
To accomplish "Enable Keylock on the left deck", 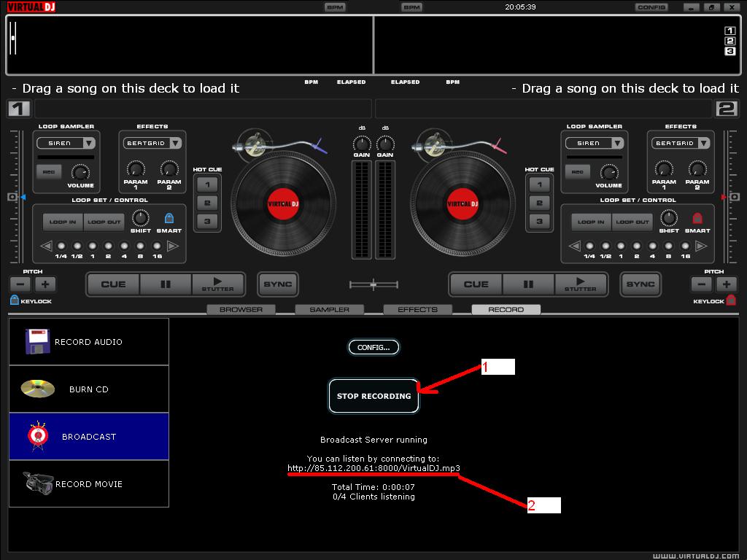I will click(x=15, y=300).
